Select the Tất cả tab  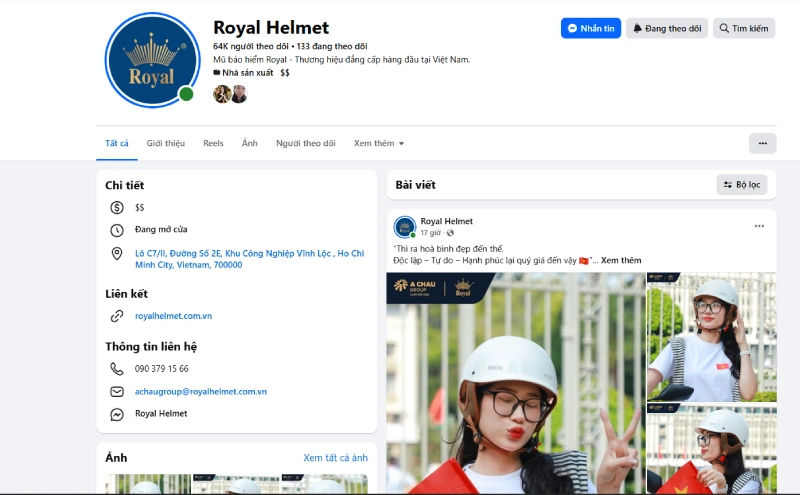tap(117, 143)
